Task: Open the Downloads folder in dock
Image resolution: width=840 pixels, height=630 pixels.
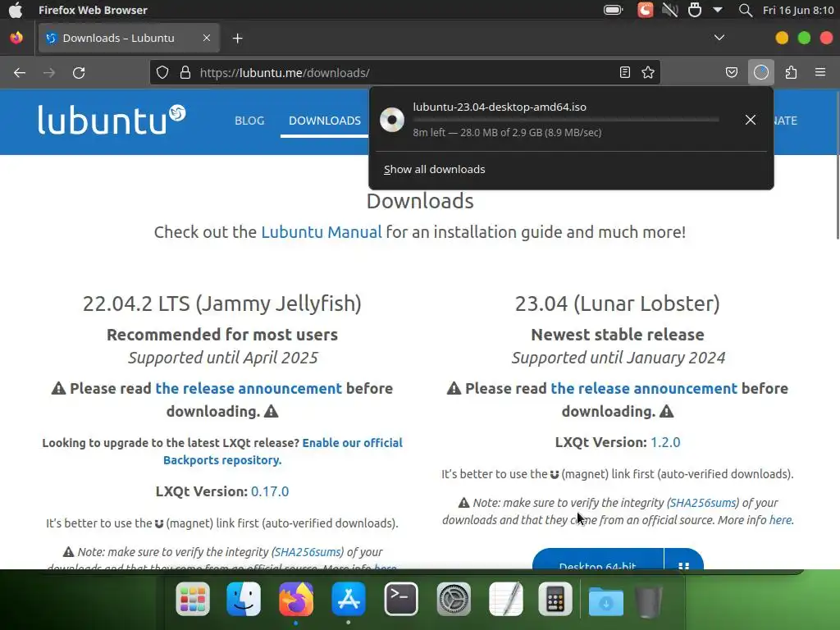Action: pos(606,601)
